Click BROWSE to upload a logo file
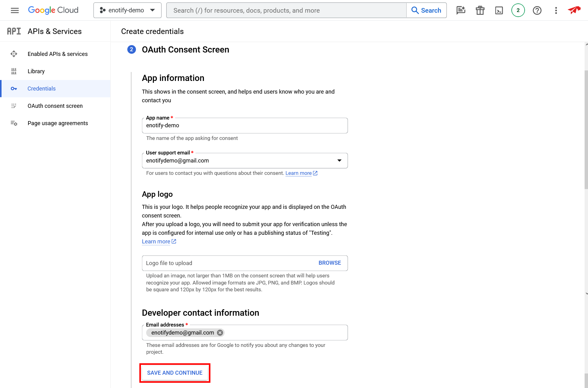The image size is (588, 388). (330, 263)
